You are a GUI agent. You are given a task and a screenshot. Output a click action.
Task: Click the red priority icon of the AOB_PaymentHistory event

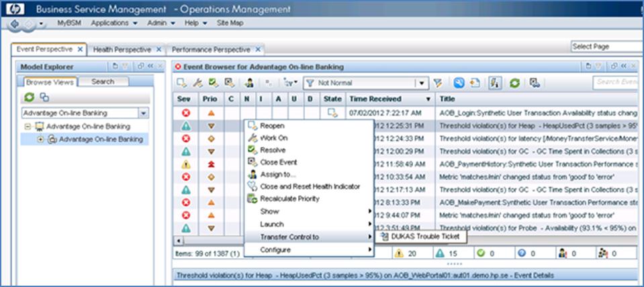pyautogui.click(x=211, y=164)
